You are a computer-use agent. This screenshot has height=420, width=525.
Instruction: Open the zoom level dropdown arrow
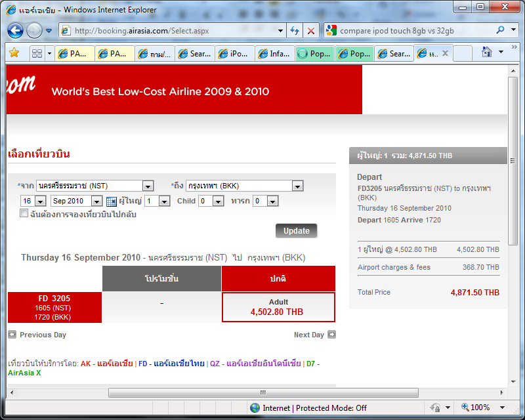tap(502, 408)
